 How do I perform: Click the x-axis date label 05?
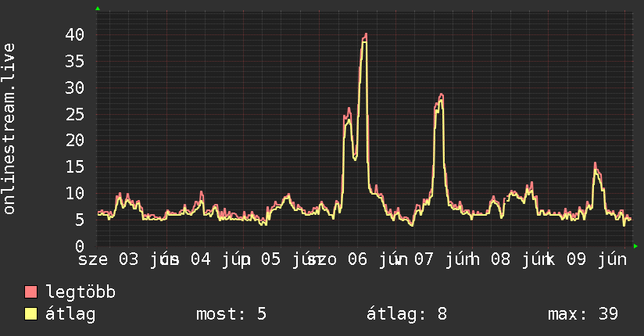270,259
